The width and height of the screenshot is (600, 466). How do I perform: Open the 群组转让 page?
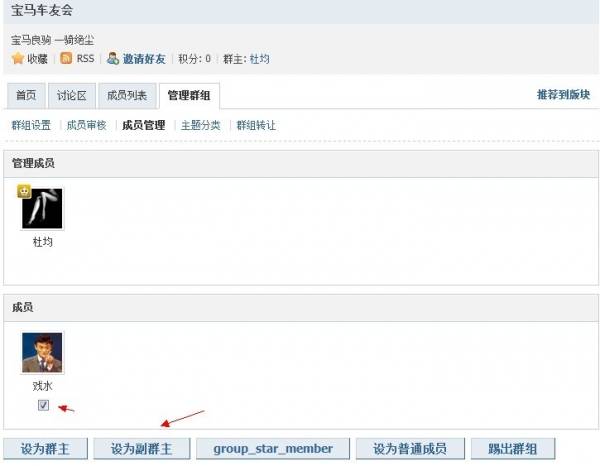256,126
